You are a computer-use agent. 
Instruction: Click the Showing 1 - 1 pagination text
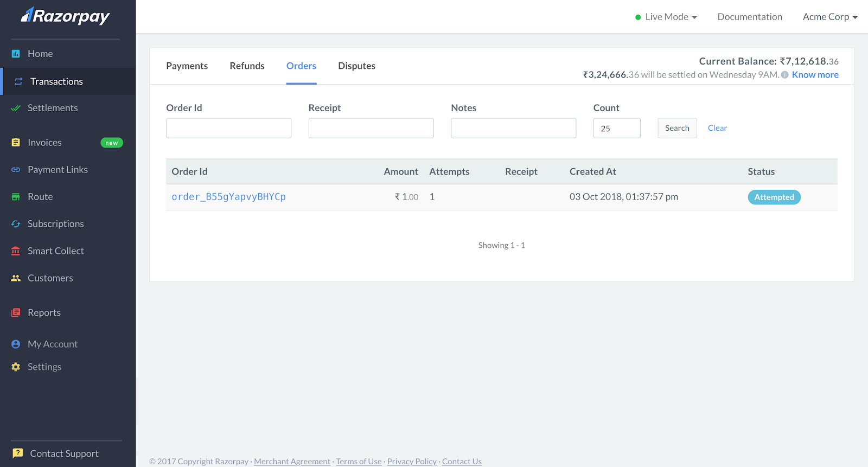point(501,245)
